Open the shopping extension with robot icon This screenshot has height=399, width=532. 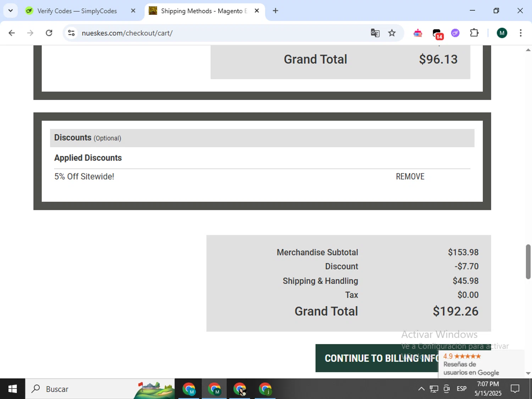418,33
